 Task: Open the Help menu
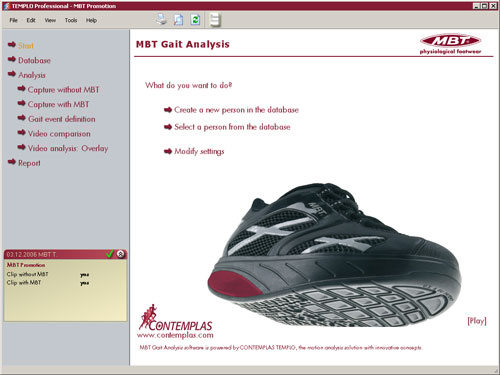click(91, 20)
